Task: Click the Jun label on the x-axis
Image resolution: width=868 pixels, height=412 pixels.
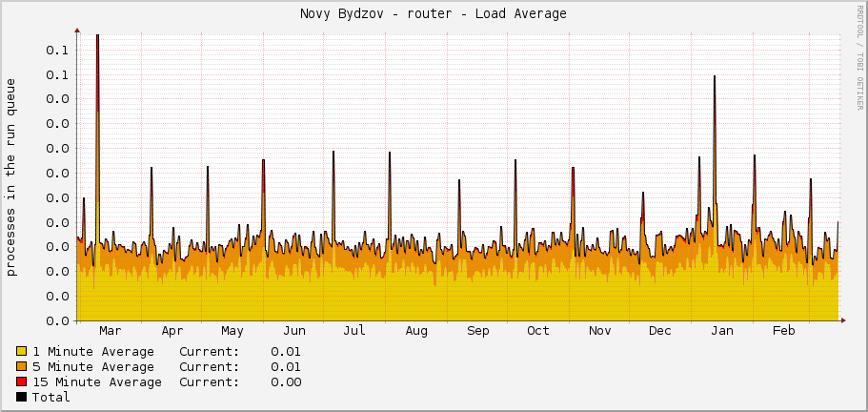Action: click(x=294, y=331)
